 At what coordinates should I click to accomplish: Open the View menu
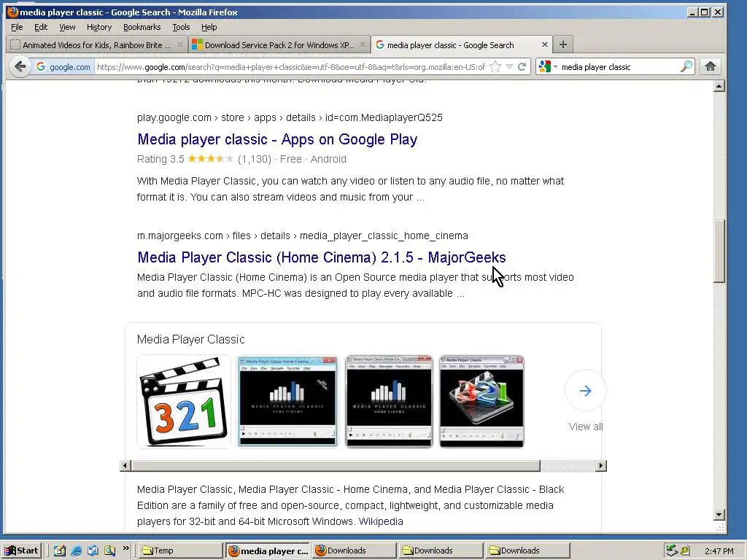tap(67, 27)
